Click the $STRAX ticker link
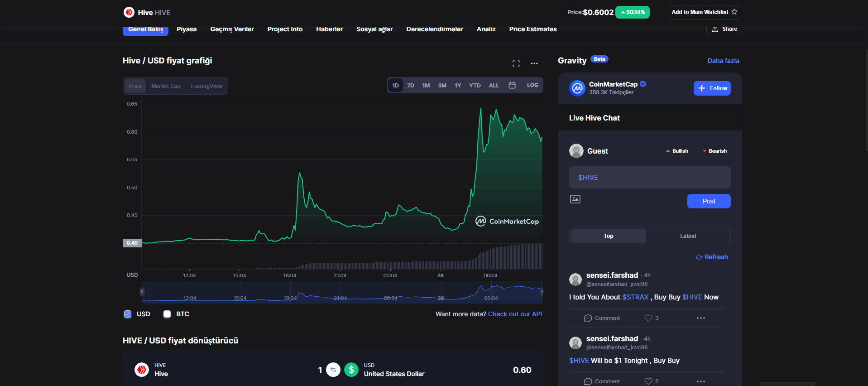Image resolution: width=868 pixels, height=386 pixels. point(635,297)
